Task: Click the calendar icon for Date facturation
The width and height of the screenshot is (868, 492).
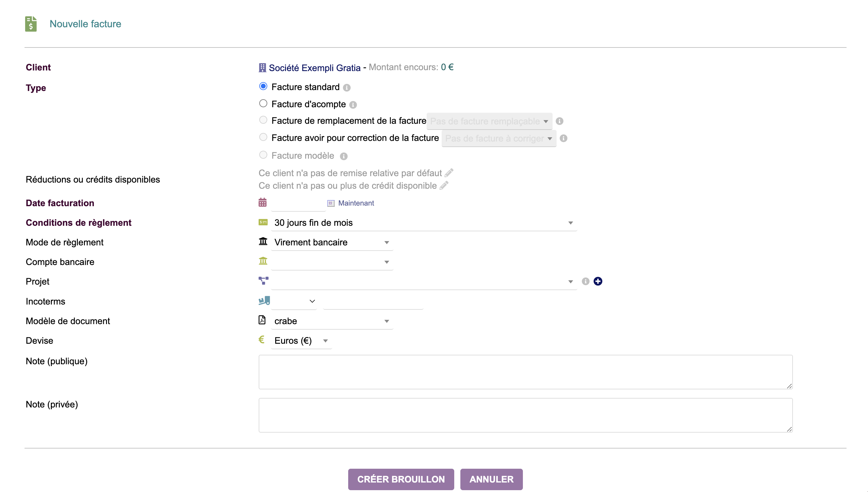Action: click(262, 202)
